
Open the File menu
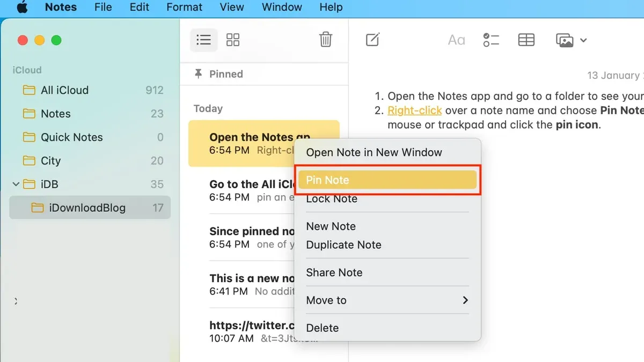click(103, 8)
